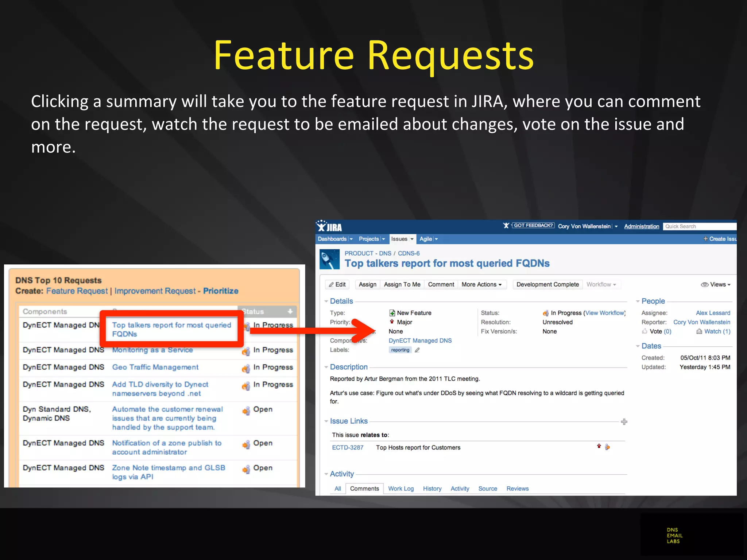The width and height of the screenshot is (747, 560).
Task: Click the Prioritize link
Action: point(221,291)
